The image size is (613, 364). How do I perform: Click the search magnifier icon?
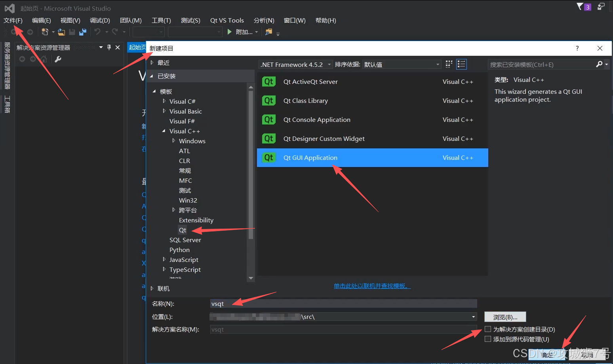[599, 64]
